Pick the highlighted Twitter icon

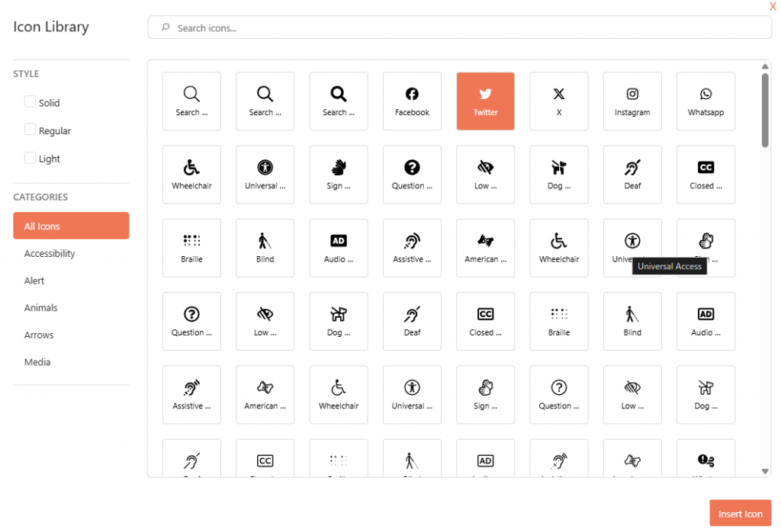tap(485, 101)
